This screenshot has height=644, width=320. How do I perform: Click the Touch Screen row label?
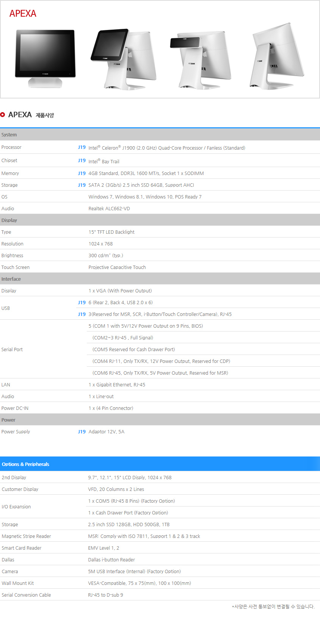pyautogui.click(x=16, y=267)
